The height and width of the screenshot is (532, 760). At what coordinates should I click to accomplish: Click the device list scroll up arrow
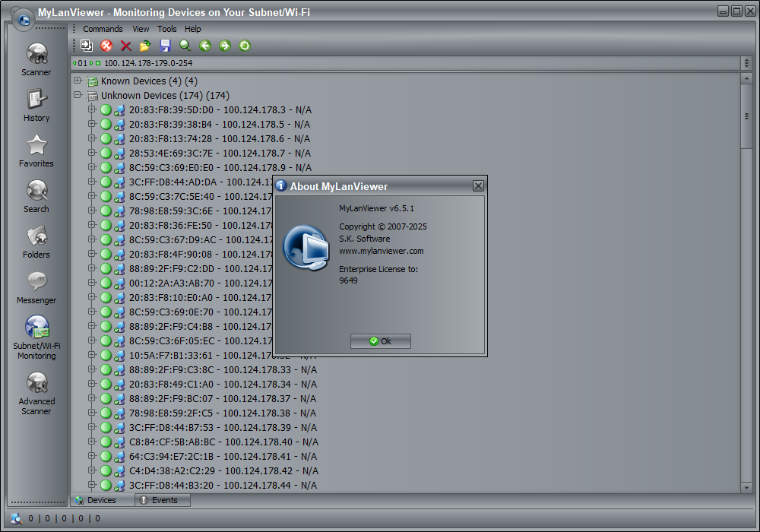tap(746, 78)
